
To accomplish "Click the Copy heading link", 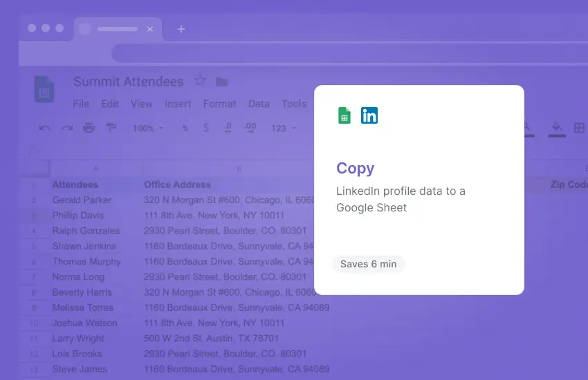I will point(355,168).
